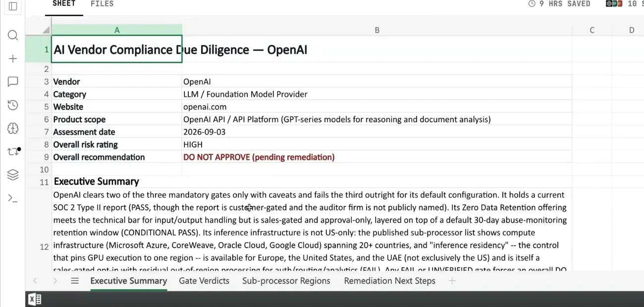Click the brain icon in sidebar

click(x=13, y=128)
